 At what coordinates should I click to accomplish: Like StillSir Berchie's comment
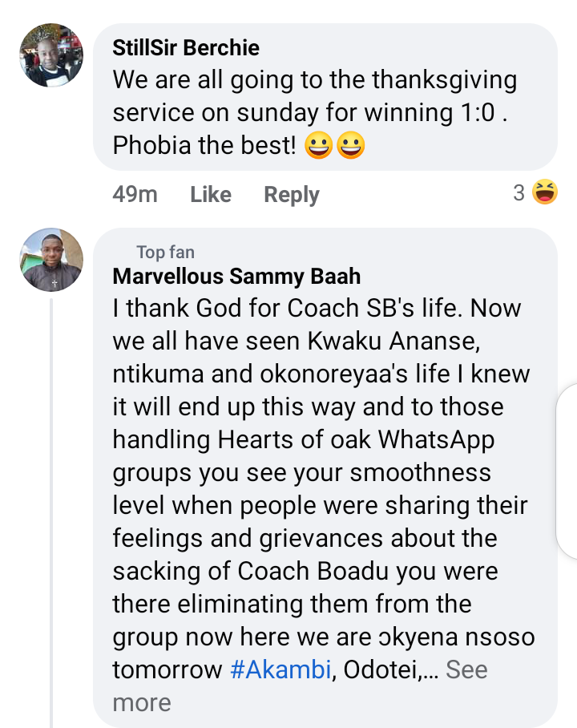pos(211,195)
